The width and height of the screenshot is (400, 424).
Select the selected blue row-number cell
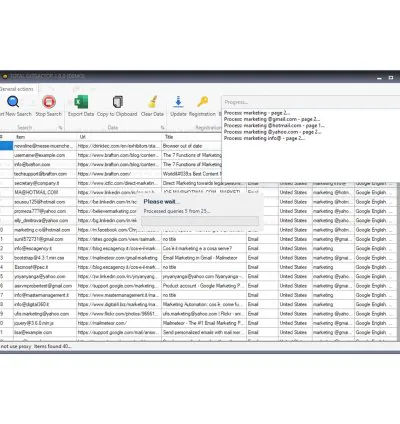coord(6,146)
